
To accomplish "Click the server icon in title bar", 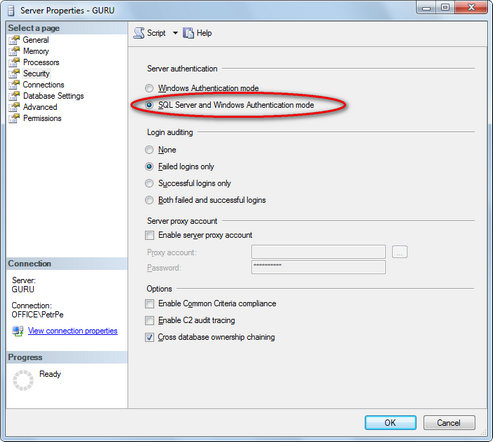I will (11, 11).
